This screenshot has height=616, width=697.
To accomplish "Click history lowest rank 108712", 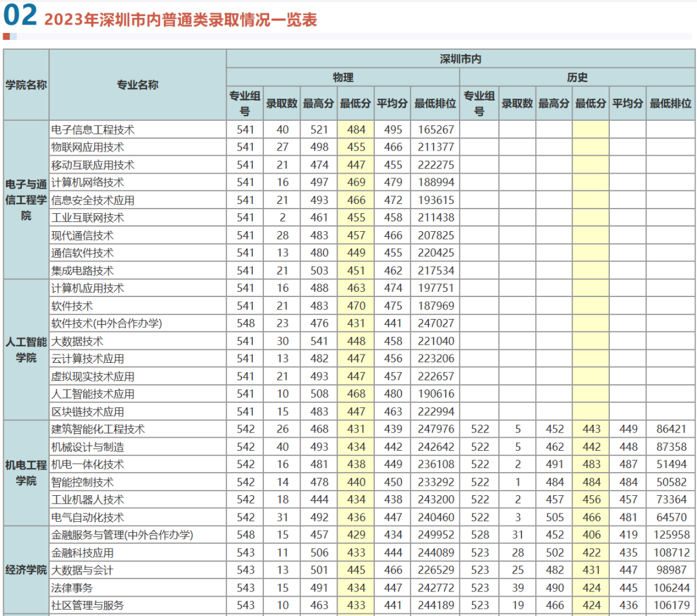I will click(x=671, y=553).
